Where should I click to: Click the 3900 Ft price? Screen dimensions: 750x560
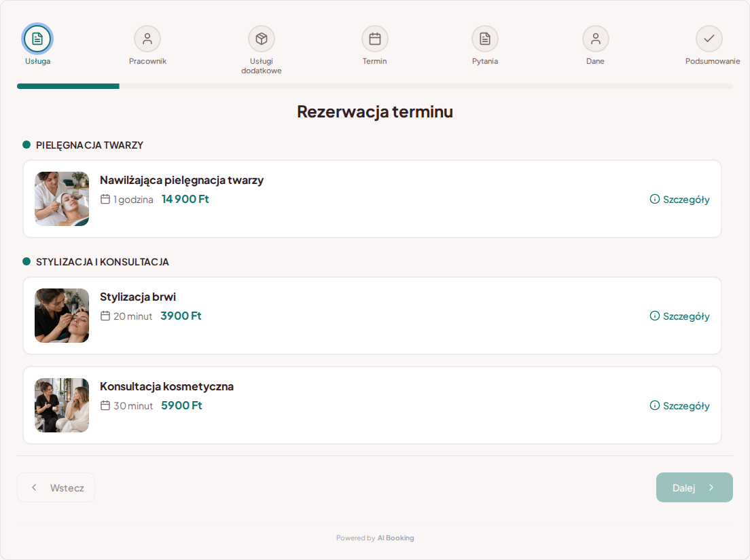(x=181, y=316)
